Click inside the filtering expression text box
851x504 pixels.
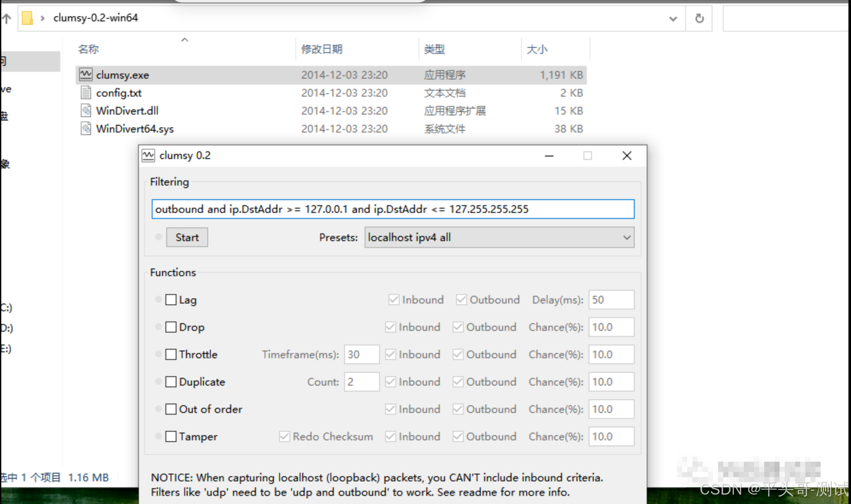(x=392, y=209)
